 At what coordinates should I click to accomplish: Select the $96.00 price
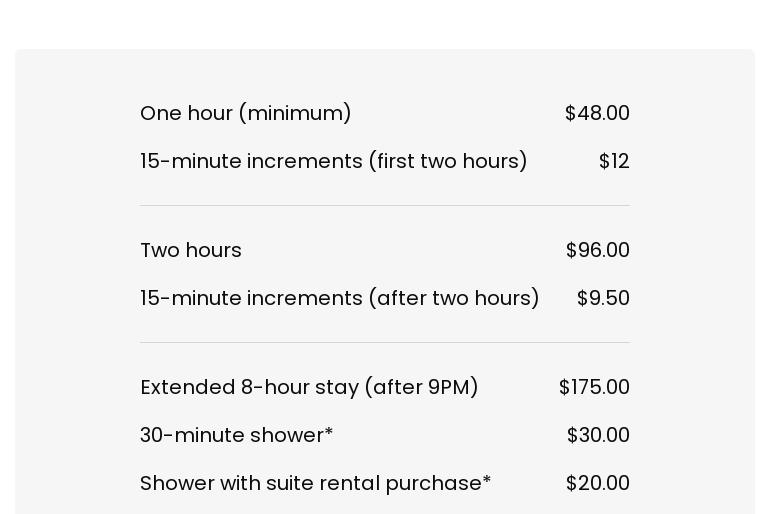point(597,250)
